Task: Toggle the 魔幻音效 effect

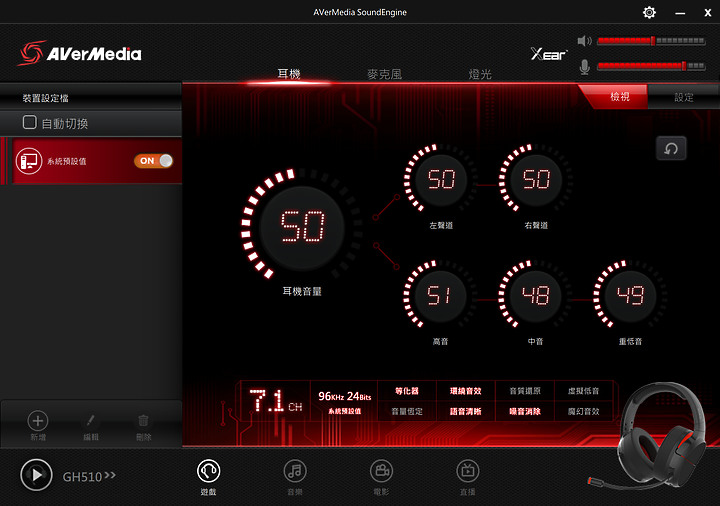Action: click(584, 411)
